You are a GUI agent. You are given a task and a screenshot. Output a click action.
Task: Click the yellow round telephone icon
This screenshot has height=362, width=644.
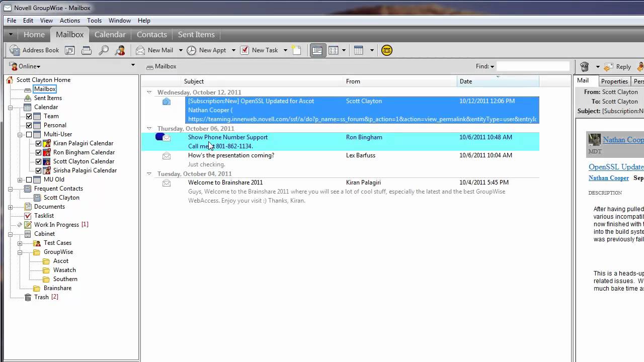386,50
